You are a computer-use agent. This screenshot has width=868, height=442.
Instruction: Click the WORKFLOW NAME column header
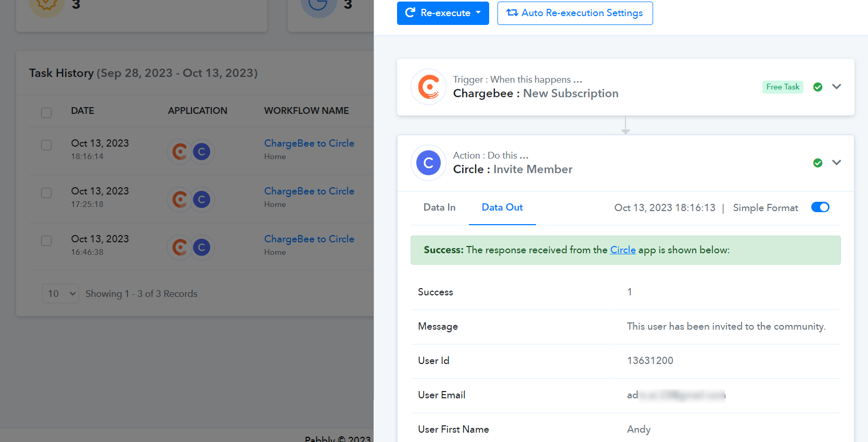click(307, 111)
